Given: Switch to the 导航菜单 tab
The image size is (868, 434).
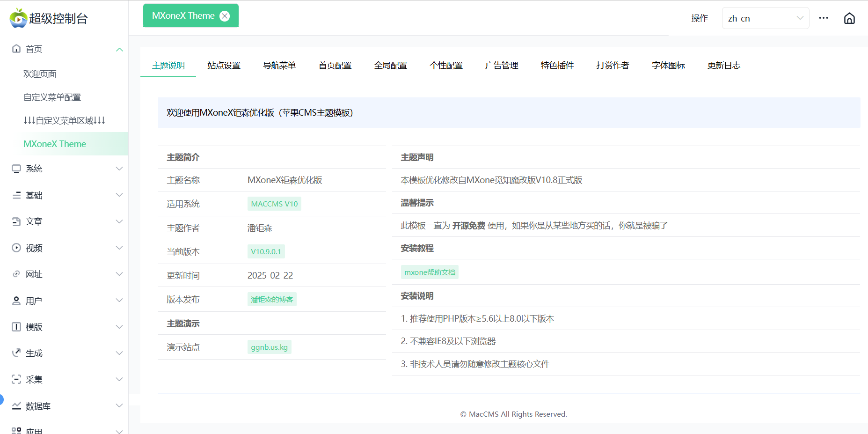Looking at the screenshot, I should pos(279,66).
